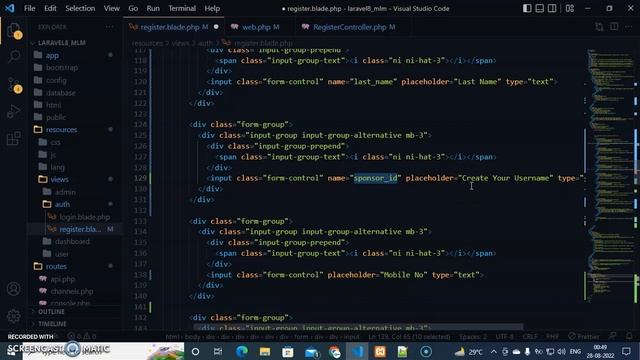The image size is (640, 360).
Task: Expand the TIMELINE section
Action: click(52, 324)
